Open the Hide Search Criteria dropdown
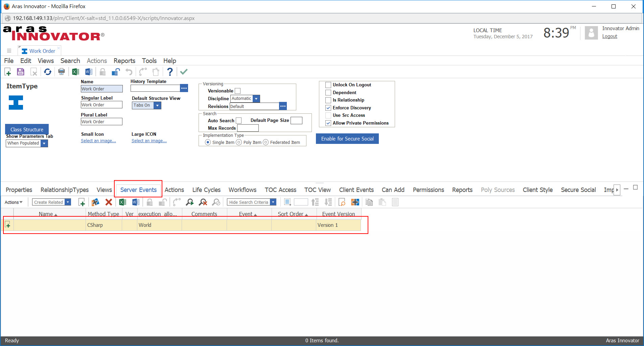The width and height of the screenshot is (644, 346). pyautogui.click(x=273, y=202)
